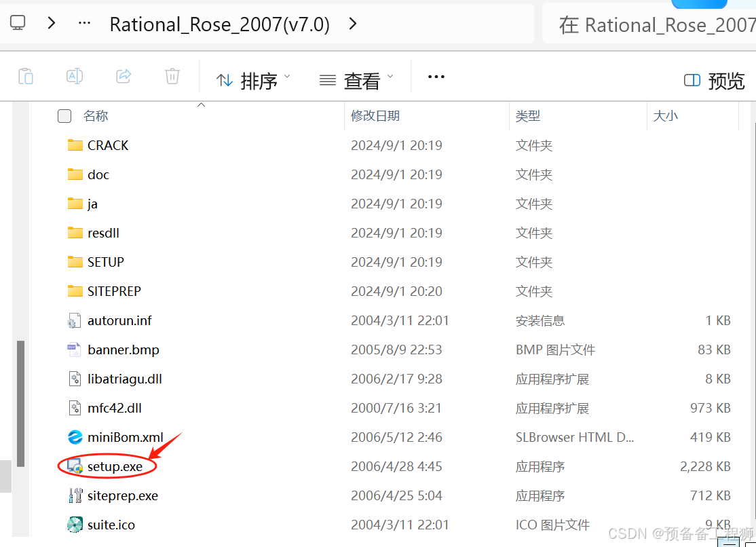Sort by the 大小 column header

pos(665,116)
